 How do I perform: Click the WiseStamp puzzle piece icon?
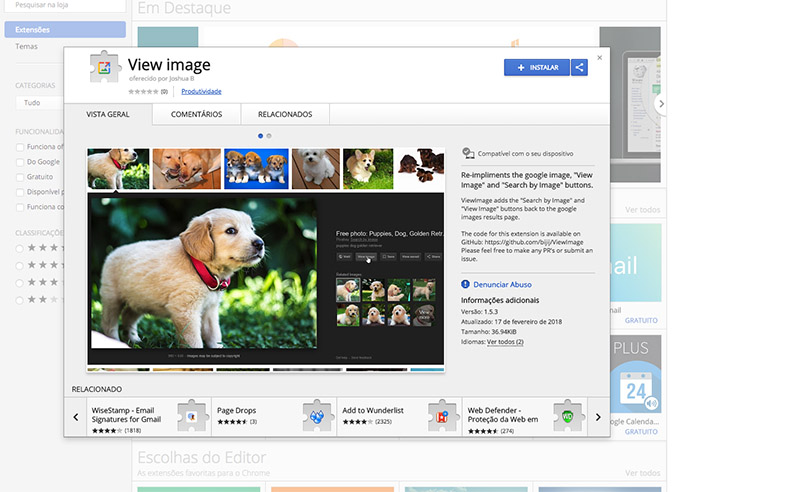(192, 416)
